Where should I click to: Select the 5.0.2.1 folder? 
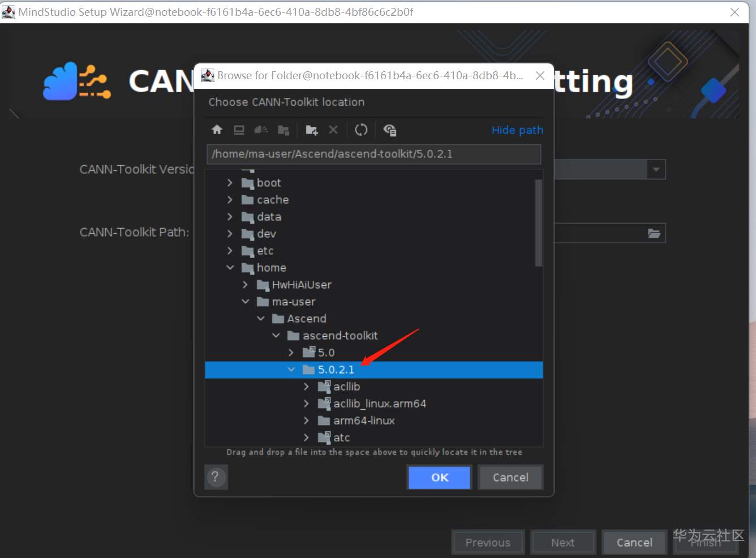tap(374, 370)
